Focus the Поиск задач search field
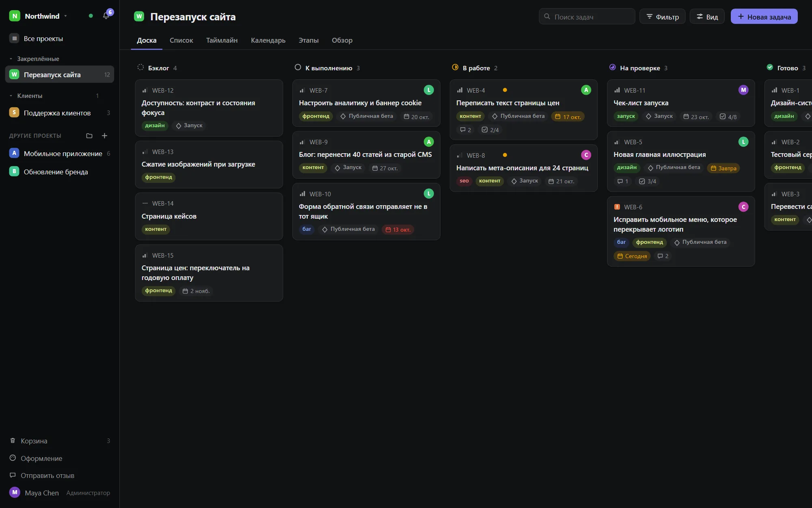 tap(587, 17)
